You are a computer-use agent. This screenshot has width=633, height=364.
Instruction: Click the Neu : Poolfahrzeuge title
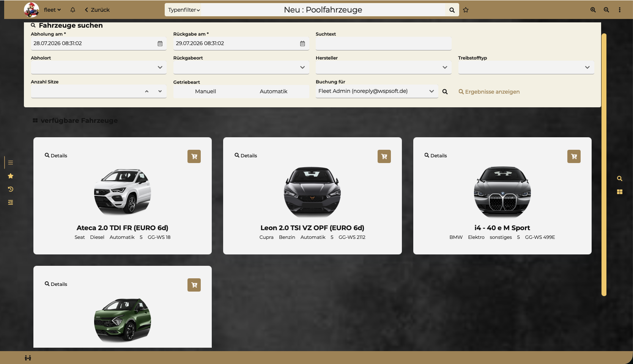pyautogui.click(x=323, y=10)
